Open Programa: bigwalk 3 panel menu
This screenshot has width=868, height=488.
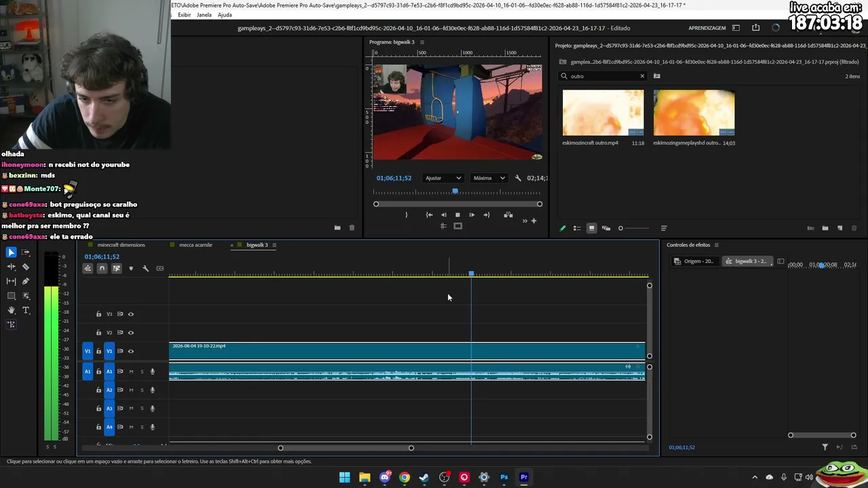pos(422,42)
